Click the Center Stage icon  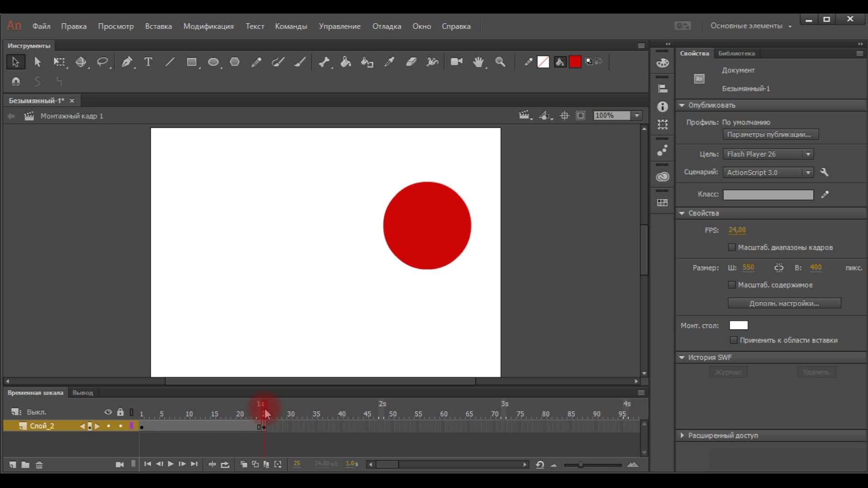click(x=564, y=116)
